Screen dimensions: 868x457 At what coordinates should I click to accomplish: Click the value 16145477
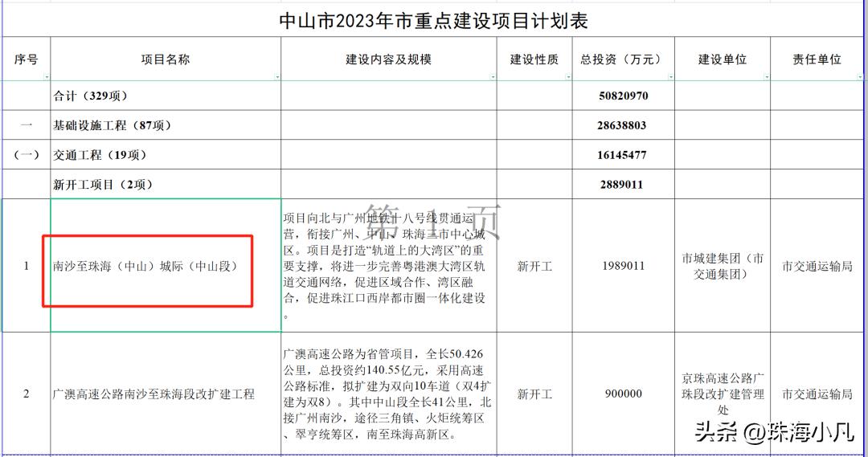(x=623, y=155)
